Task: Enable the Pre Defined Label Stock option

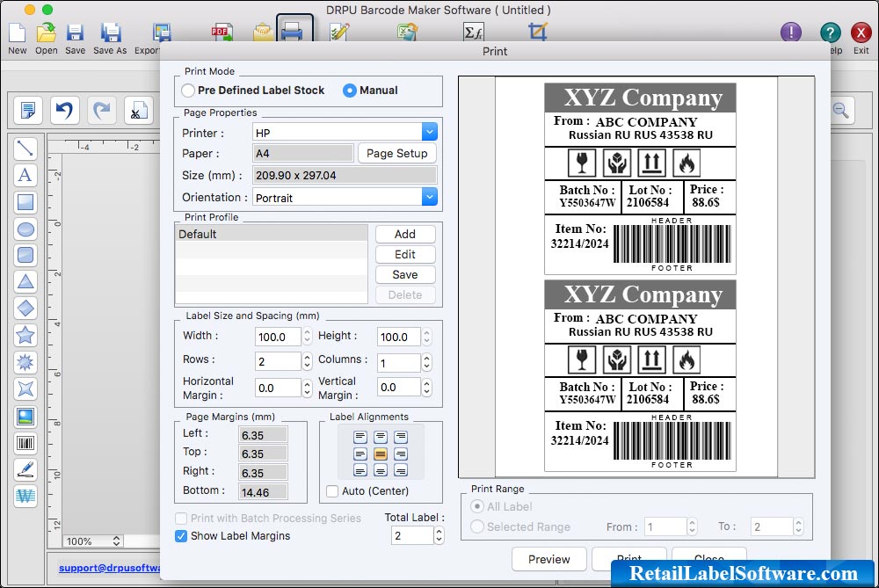Action: click(188, 90)
